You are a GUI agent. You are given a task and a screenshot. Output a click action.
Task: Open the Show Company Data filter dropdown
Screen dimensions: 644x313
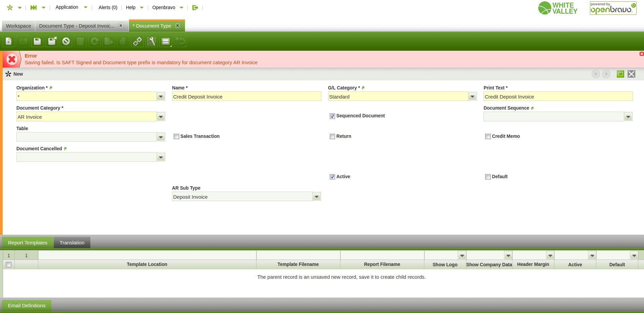(508, 256)
